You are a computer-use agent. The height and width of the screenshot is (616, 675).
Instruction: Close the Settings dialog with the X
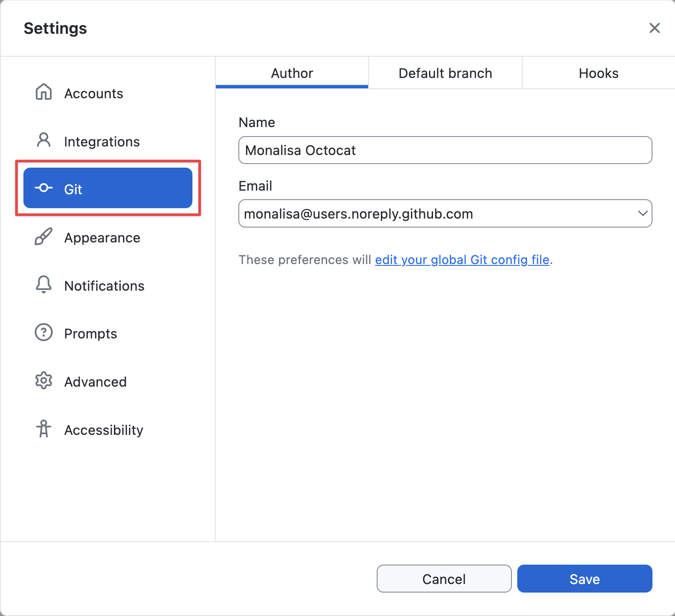click(654, 28)
